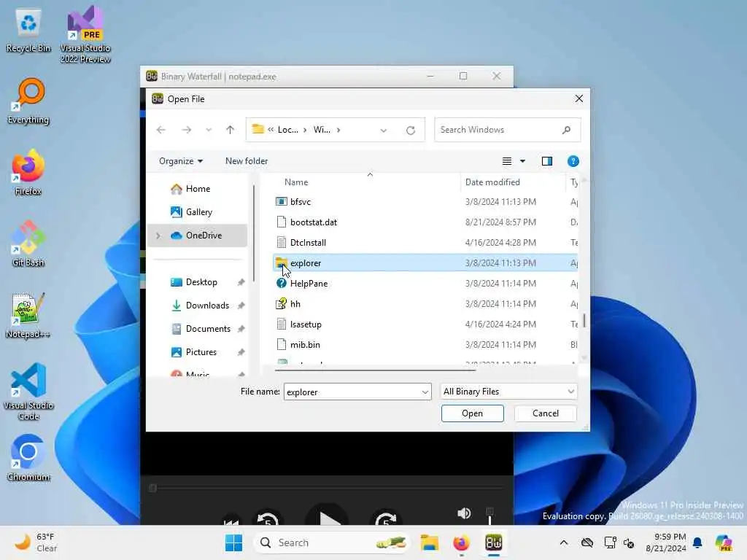Click Binary Waterfall playback seek slider

(327, 488)
